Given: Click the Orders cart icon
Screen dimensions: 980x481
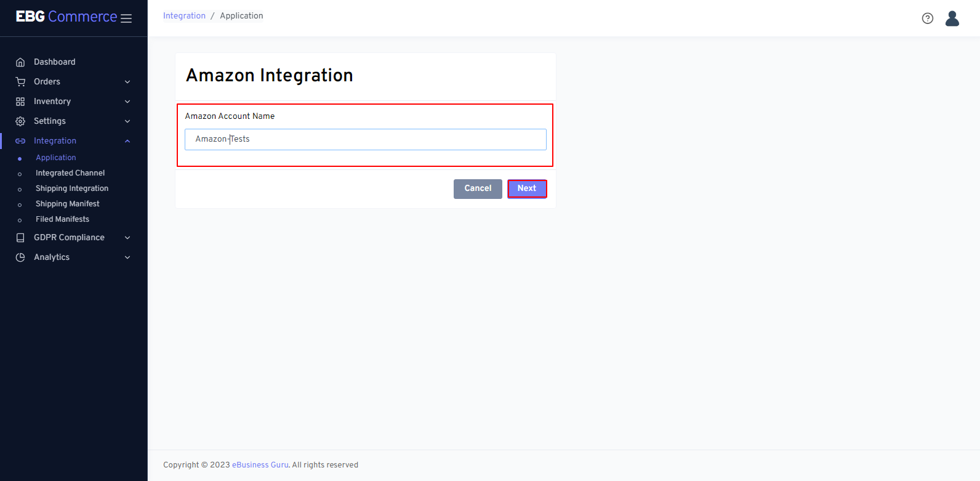Looking at the screenshot, I should tap(20, 82).
